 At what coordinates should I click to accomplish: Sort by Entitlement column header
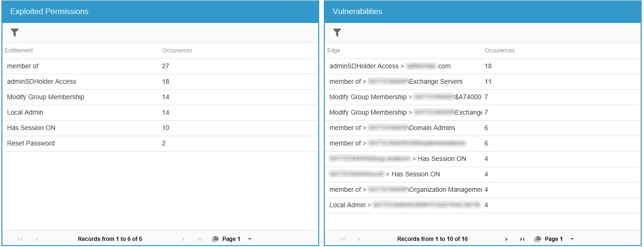click(x=19, y=51)
